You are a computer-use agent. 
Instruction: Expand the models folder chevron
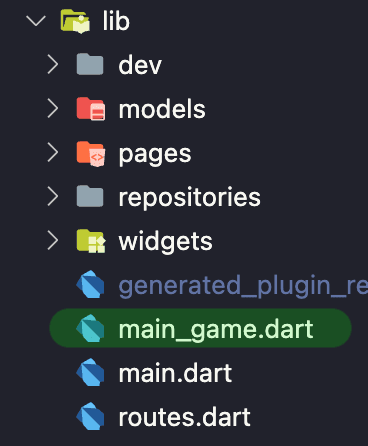click(x=53, y=109)
